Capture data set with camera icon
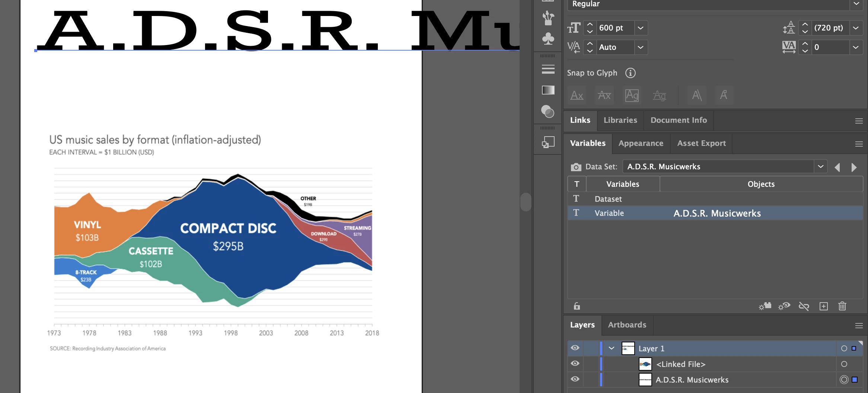Viewport: 868px width, 393px height. click(x=576, y=167)
